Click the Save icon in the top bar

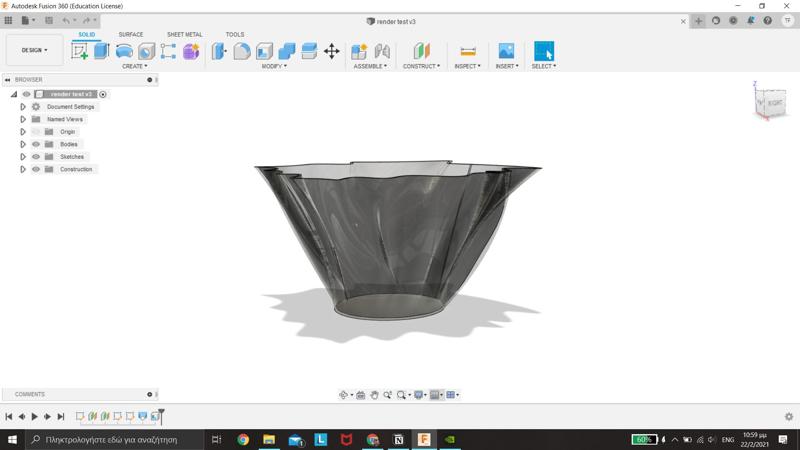point(49,20)
